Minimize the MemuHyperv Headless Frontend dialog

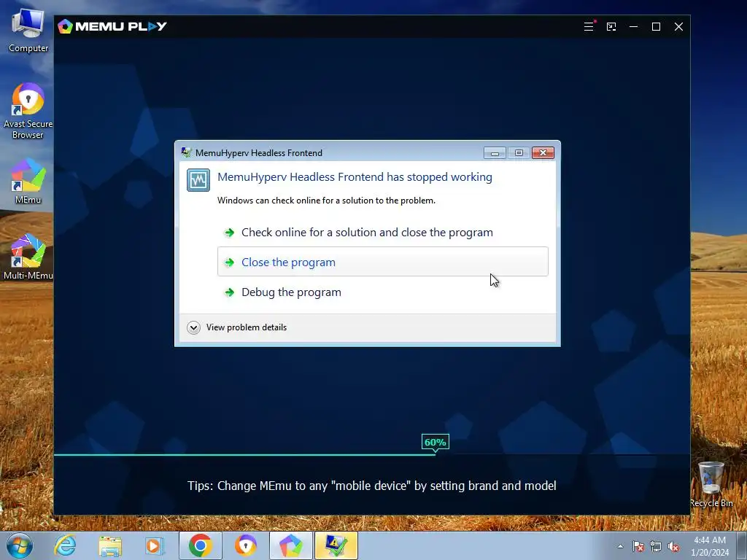[x=495, y=153]
